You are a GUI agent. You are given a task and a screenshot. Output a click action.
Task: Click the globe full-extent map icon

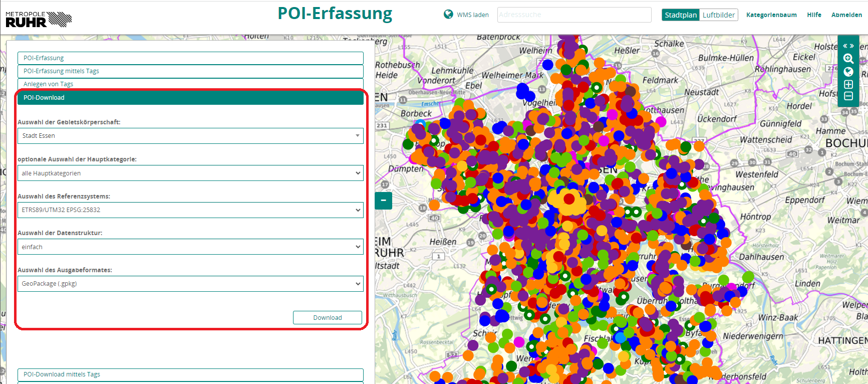coord(848,72)
